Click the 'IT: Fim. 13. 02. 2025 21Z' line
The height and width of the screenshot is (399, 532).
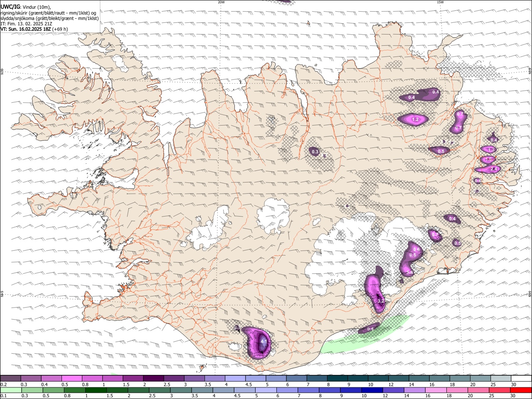pyautogui.click(x=26, y=24)
